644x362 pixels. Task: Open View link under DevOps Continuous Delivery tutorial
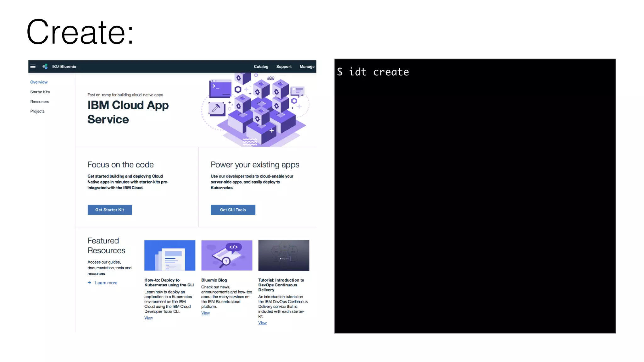tap(262, 323)
